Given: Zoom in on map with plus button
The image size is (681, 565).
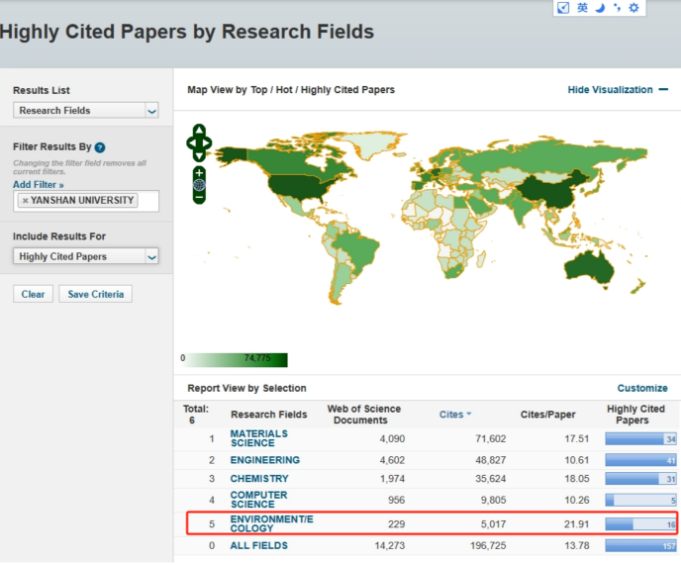Looking at the screenshot, I should (x=199, y=172).
